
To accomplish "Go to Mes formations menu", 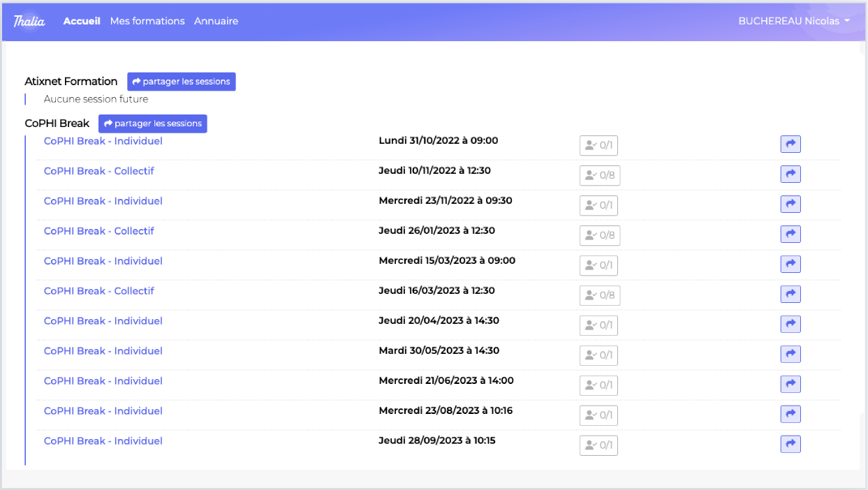I will coord(147,21).
